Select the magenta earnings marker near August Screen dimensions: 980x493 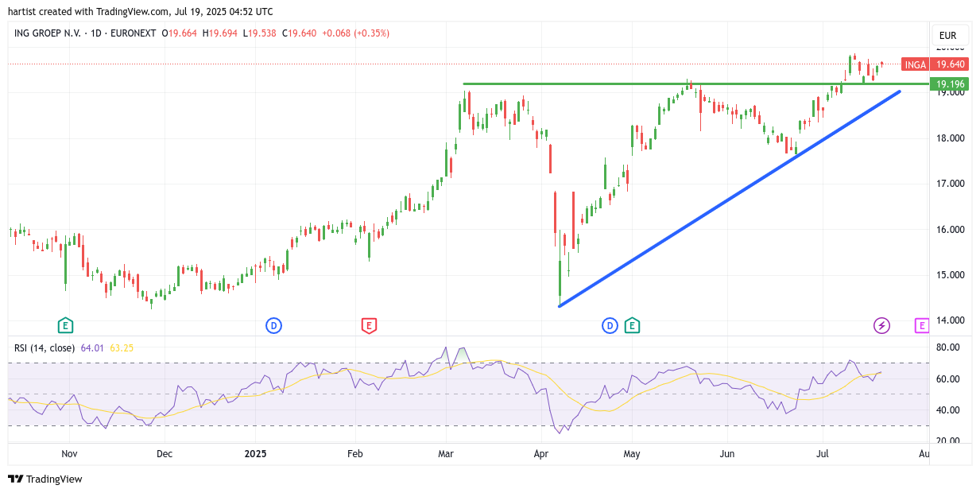(922, 324)
